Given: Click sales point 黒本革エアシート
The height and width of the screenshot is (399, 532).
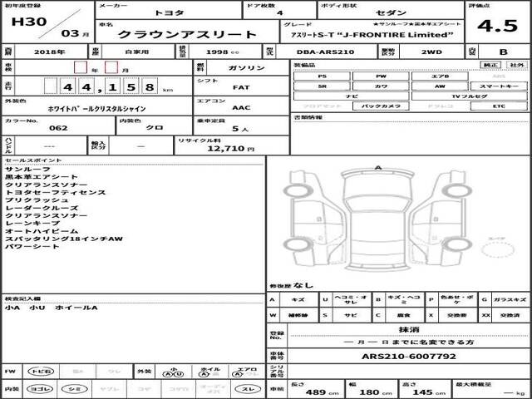Looking at the screenshot, I should (42, 177).
